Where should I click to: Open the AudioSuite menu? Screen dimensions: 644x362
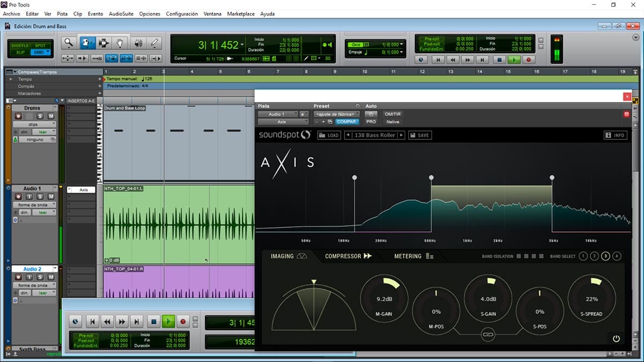click(x=121, y=14)
